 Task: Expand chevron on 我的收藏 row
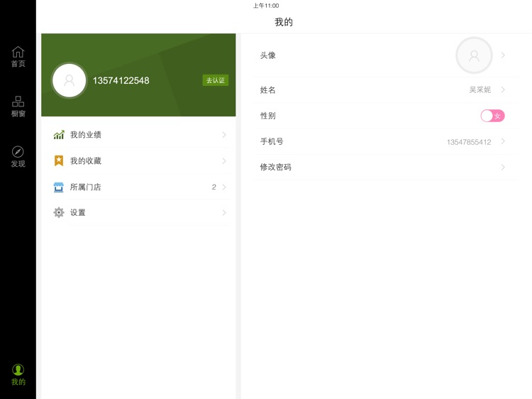(224, 161)
